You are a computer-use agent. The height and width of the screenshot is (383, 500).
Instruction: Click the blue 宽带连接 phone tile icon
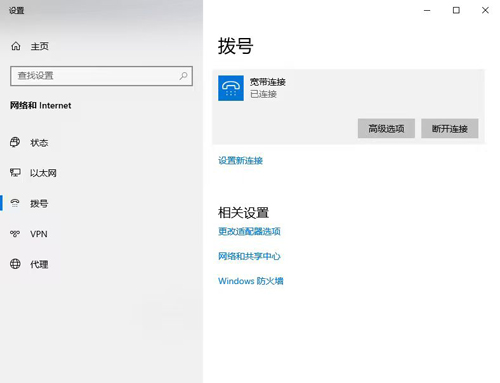click(231, 88)
